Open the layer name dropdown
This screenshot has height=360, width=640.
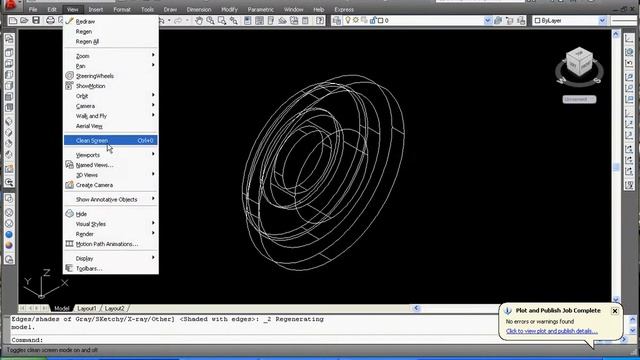(x=487, y=20)
